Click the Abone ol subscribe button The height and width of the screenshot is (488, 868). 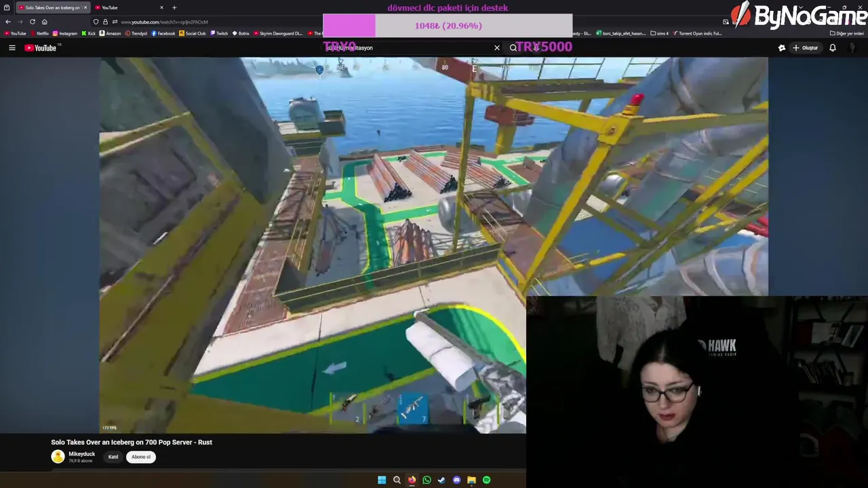[141, 457]
